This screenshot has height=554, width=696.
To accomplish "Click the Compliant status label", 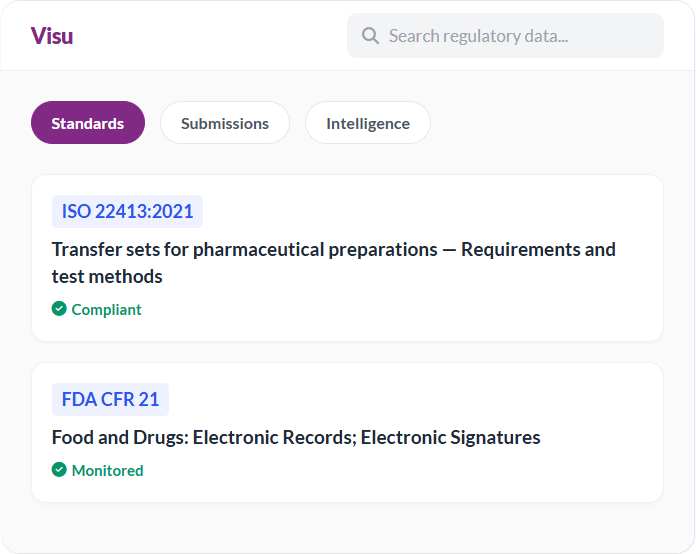I will 107,310.
